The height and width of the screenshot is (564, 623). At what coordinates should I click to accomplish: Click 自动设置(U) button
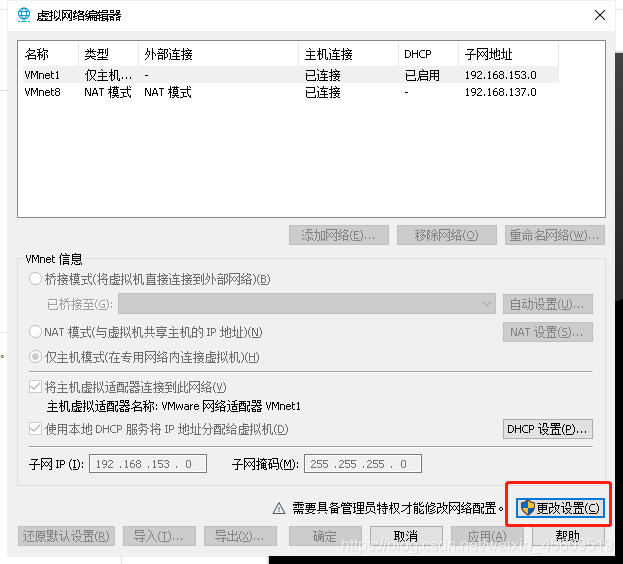pyautogui.click(x=548, y=304)
